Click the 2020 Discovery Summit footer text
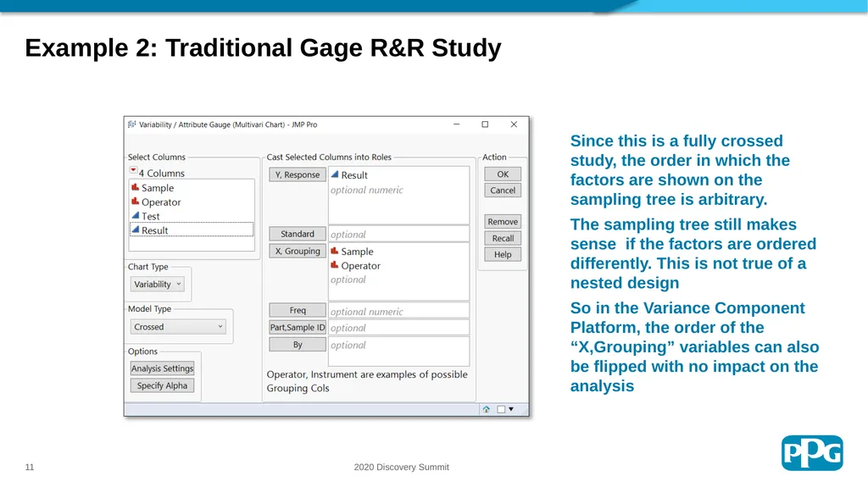The width and height of the screenshot is (868, 487). 401,467
